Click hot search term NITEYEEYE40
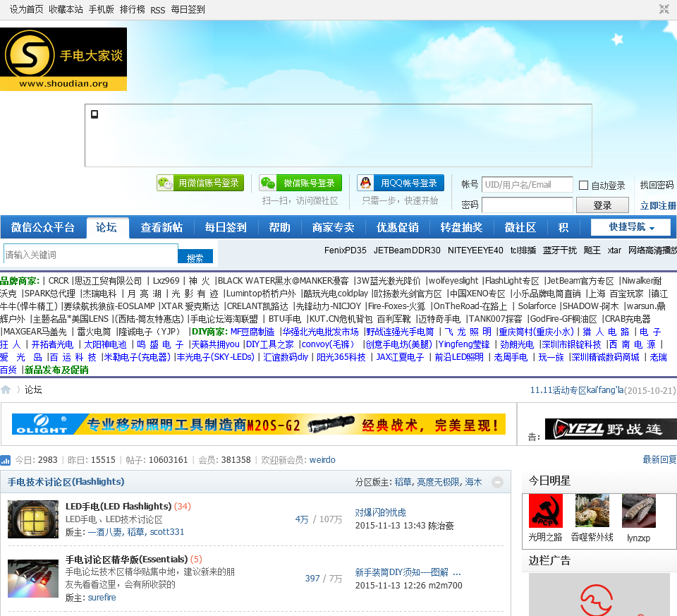The image size is (677, 616). 475,250
